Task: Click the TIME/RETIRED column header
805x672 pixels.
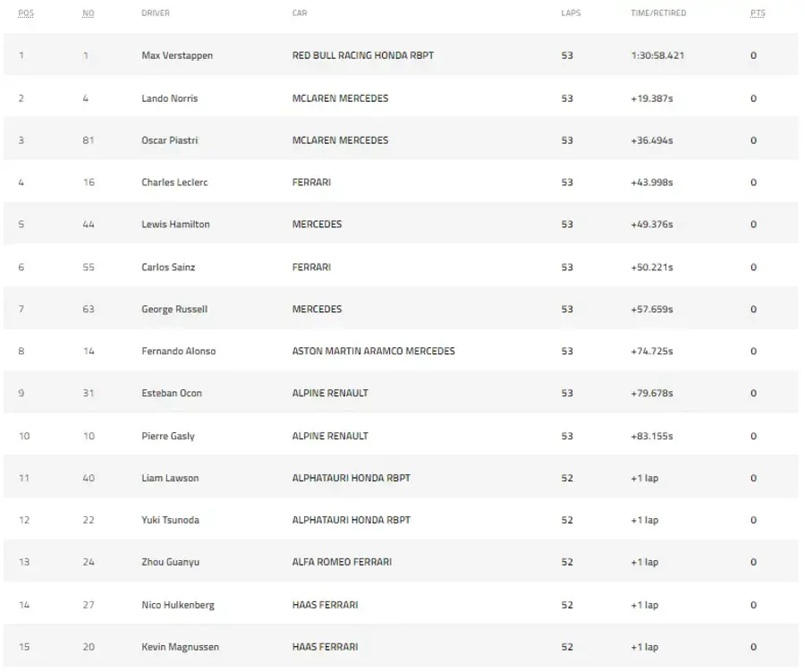Action: click(658, 13)
